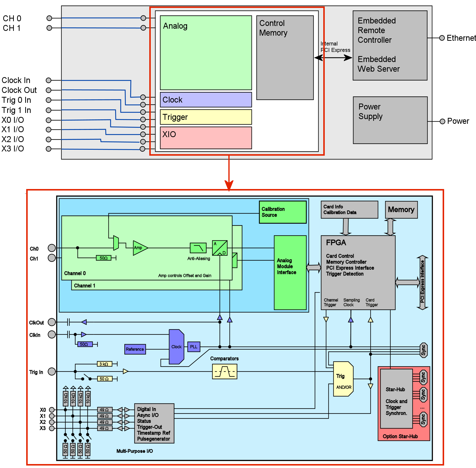
Task: Click the Star-Hub Clock and Trigger block
Action: click(396, 399)
